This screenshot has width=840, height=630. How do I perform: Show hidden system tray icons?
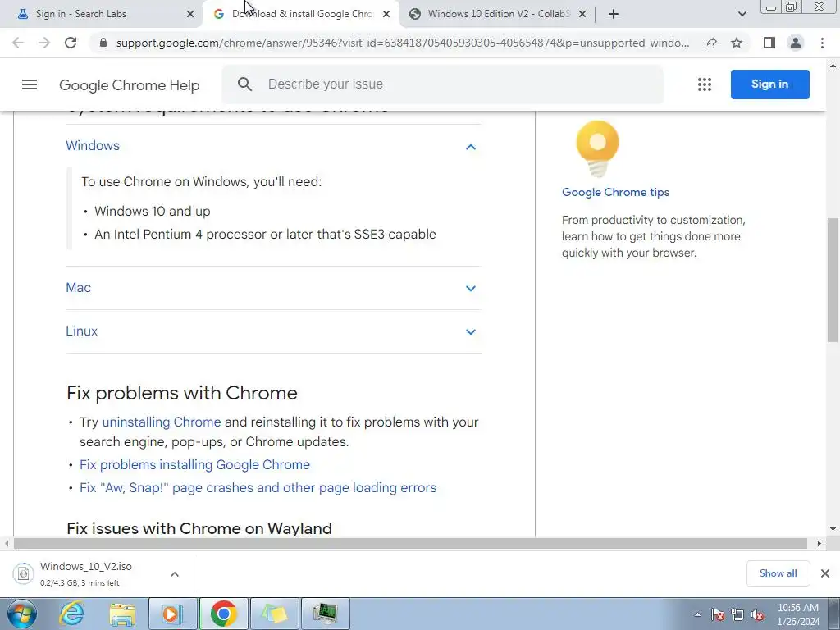(x=697, y=614)
